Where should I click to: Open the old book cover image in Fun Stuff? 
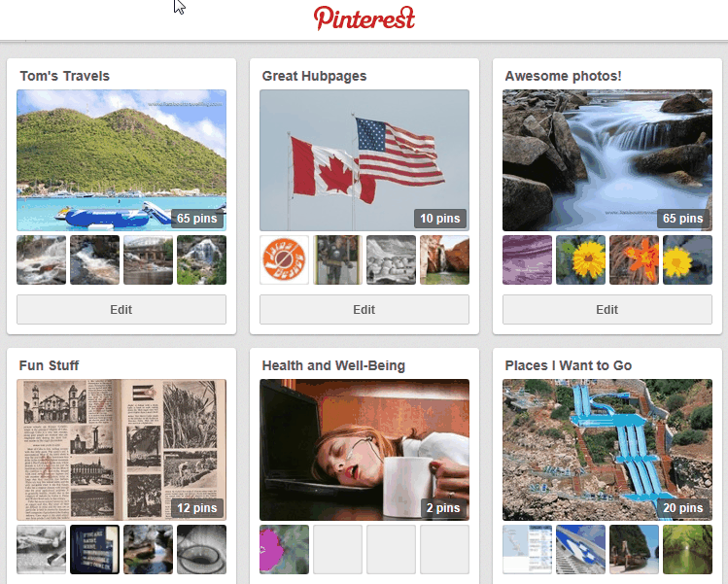click(121, 447)
